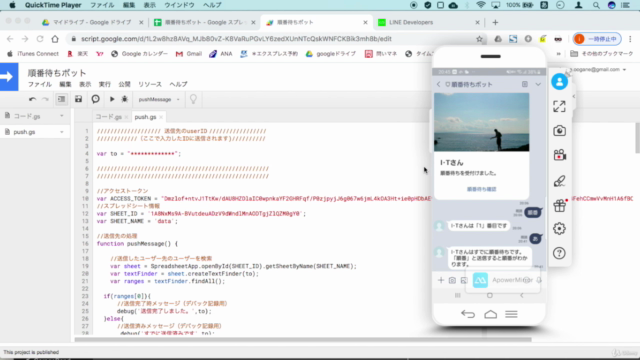Tap the camera icon in LINE message bar
This screenshot has height=360, width=640.
pyautogui.click(x=452, y=280)
